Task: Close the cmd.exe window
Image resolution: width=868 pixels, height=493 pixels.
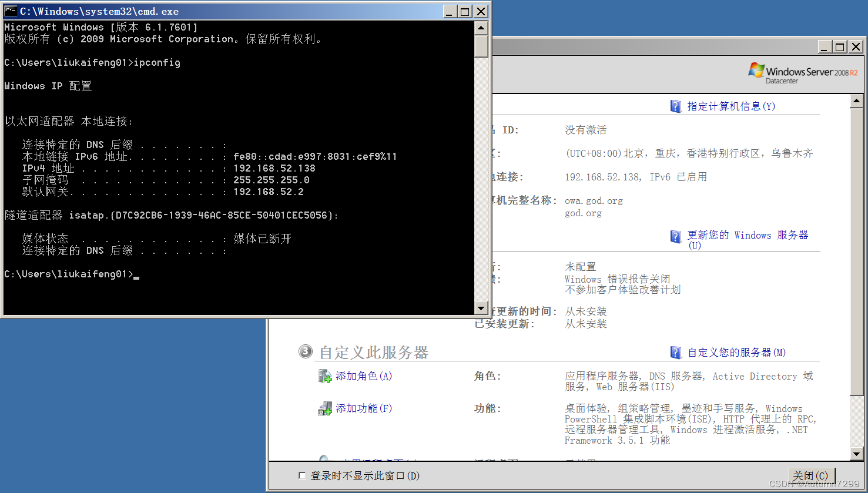Action: [481, 11]
